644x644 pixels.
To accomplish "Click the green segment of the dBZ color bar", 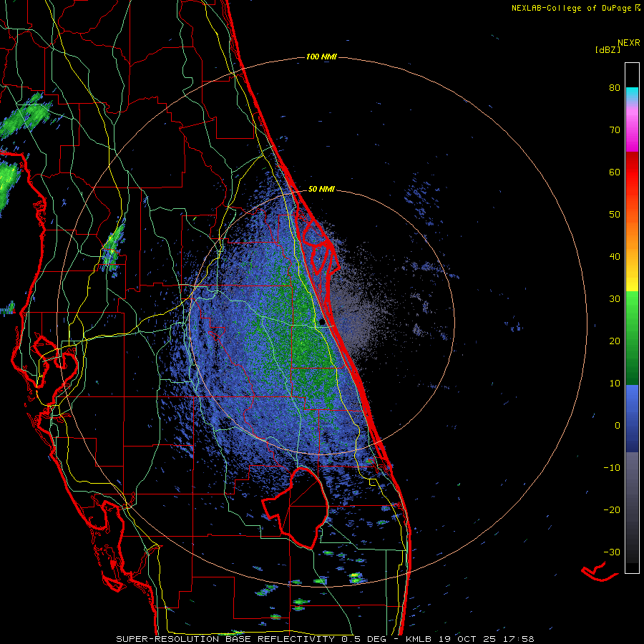I will (x=632, y=338).
